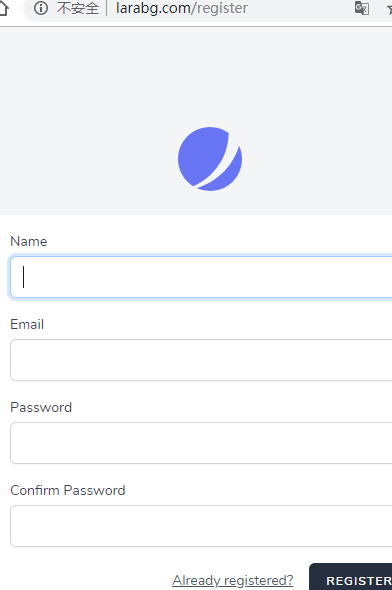Viewport: 392px width, 590px height.
Task: Bookmark this page with the star icon
Action: pyautogui.click(x=389, y=8)
